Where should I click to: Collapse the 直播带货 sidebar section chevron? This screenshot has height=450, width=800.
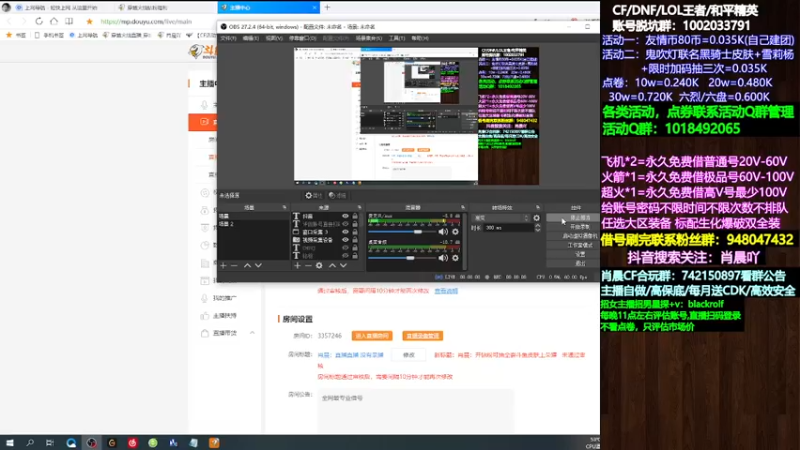[x=252, y=333]
